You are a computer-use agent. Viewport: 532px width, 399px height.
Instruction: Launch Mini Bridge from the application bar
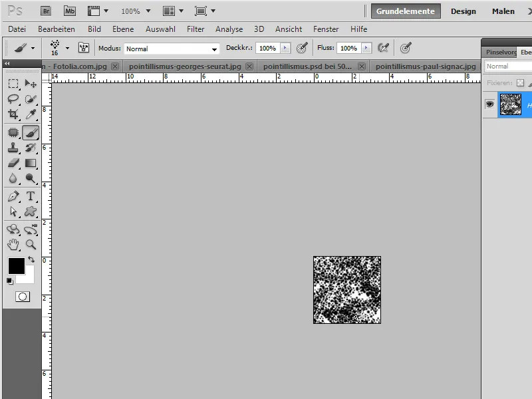point(69,11)
